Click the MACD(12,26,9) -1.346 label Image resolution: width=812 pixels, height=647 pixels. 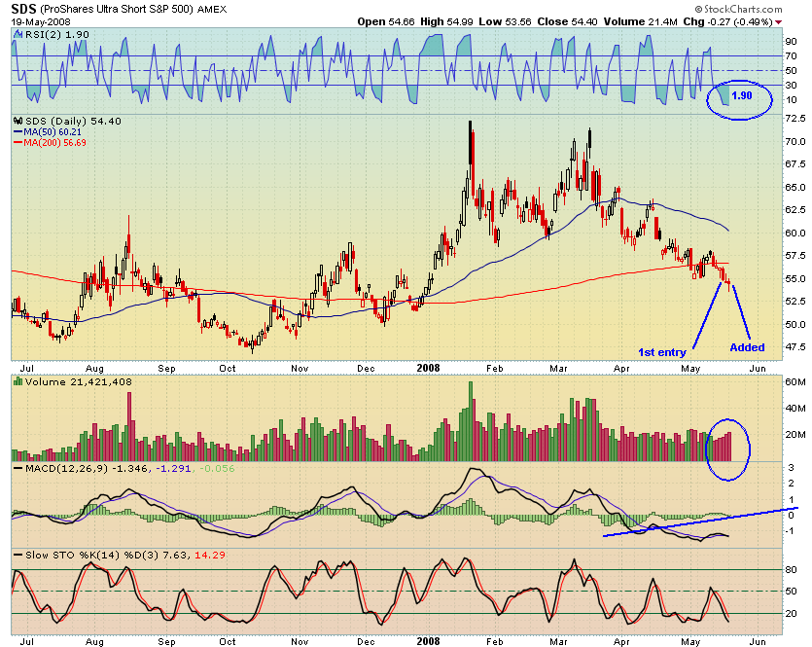87,468
